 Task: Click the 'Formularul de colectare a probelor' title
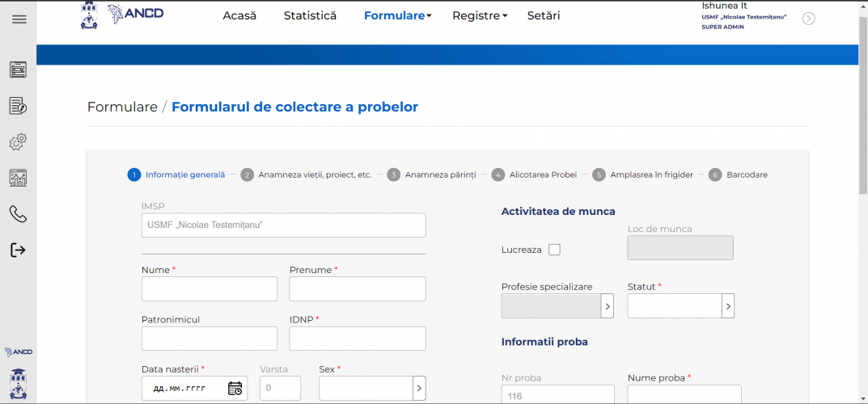295,107
